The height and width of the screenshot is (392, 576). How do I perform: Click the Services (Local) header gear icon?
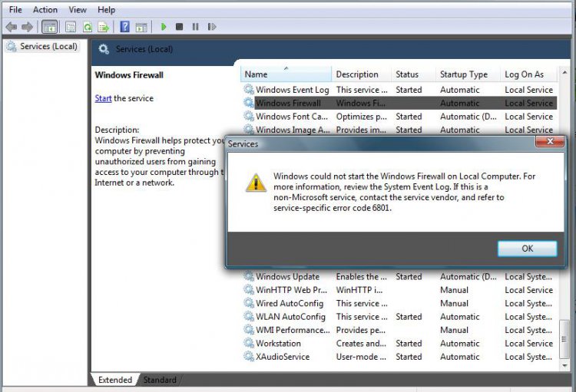pyautogui.click(x=104, y=49)
